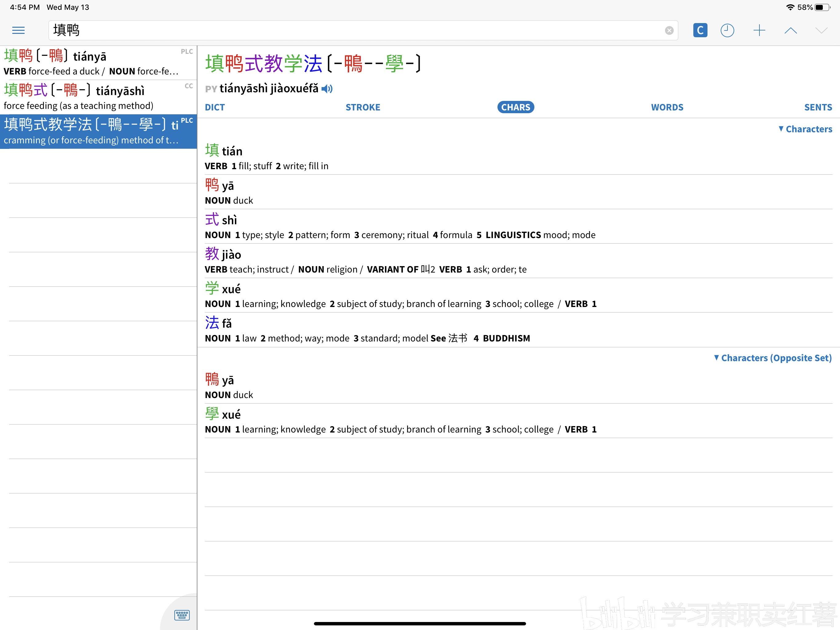Image resolution: width=840 pixels, height=630 pixels.
Task: Open the search history clock icon
Action: click(727, 30)
